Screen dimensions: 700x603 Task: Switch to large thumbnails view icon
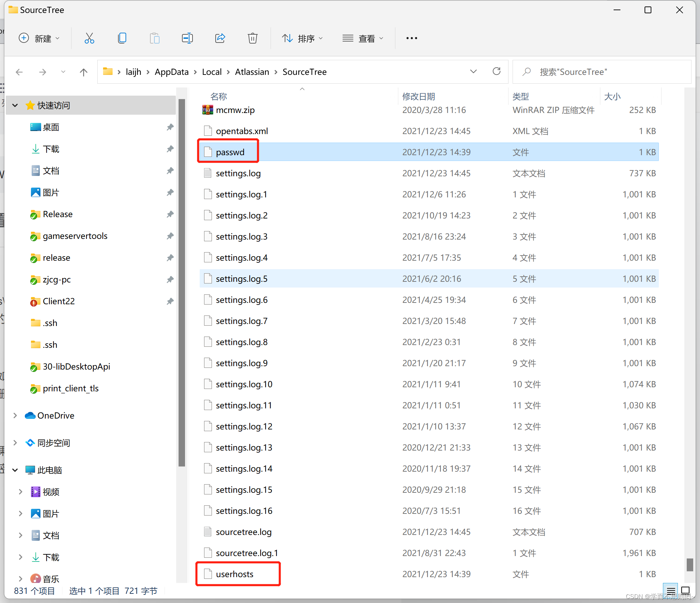[x=685, y=590]
